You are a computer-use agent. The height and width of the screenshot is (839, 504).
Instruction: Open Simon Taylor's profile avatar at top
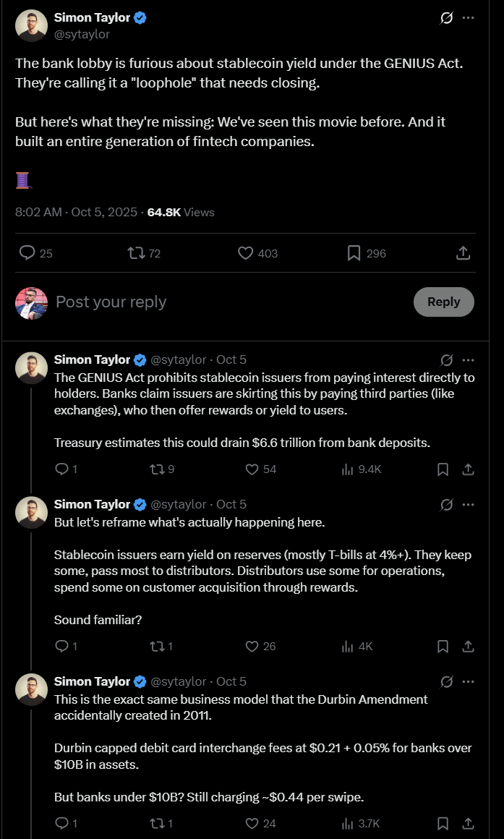31,25
